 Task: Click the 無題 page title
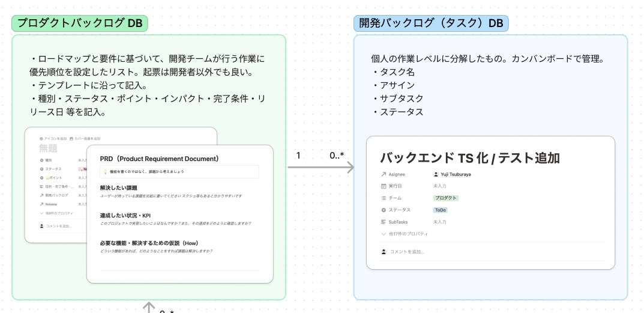pyautogui.click(x=48, y=148)
